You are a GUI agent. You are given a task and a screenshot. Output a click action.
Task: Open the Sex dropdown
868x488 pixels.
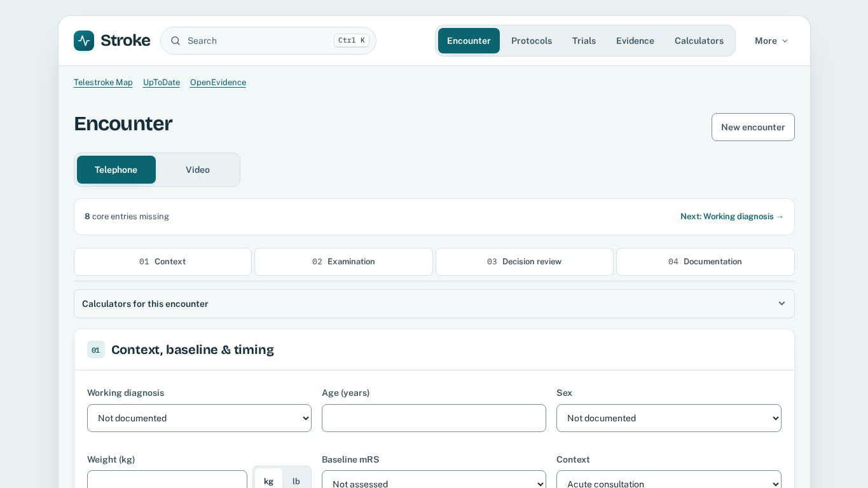669,418
